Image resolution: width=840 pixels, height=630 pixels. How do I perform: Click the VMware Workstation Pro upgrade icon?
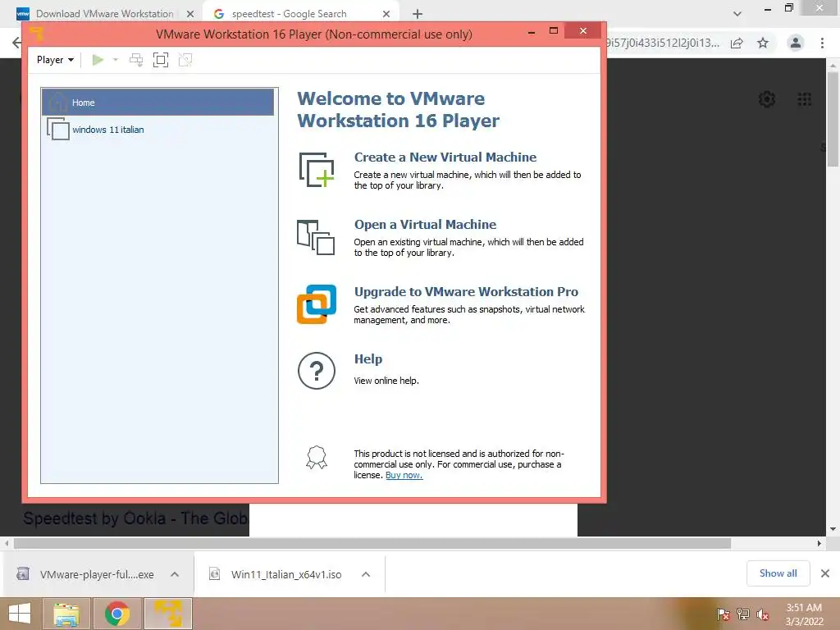[317, 304]
